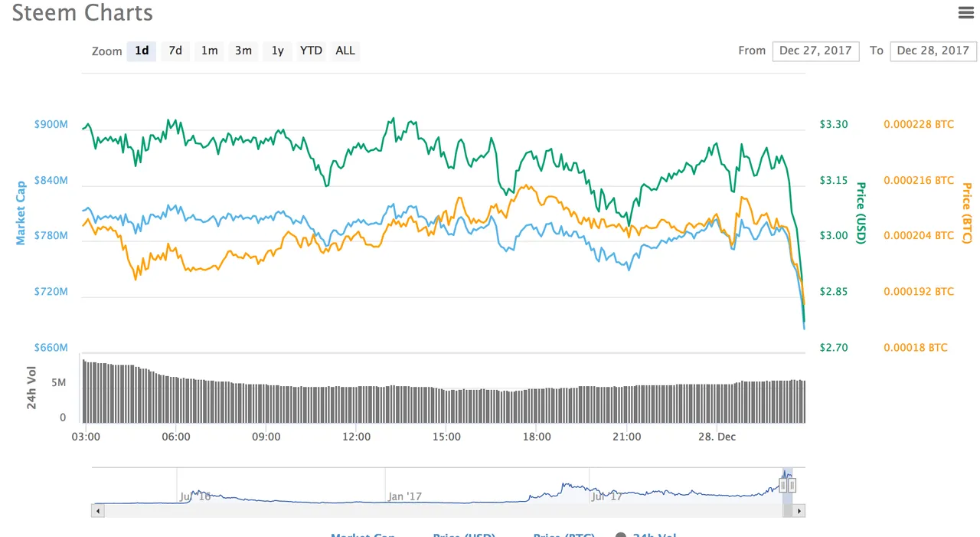Click the 0.000204 BTC axis label

point(919,236)
